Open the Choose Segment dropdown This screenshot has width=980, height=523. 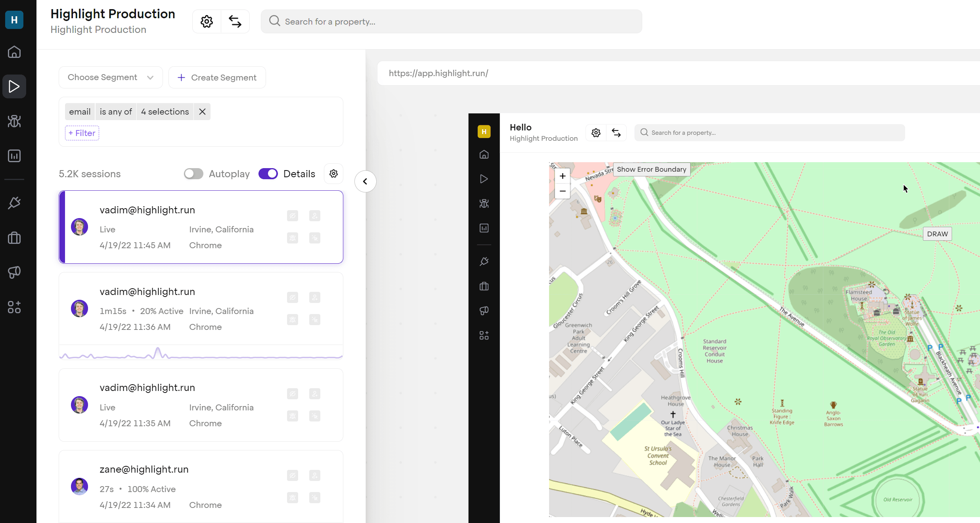[x=111, y=77]
